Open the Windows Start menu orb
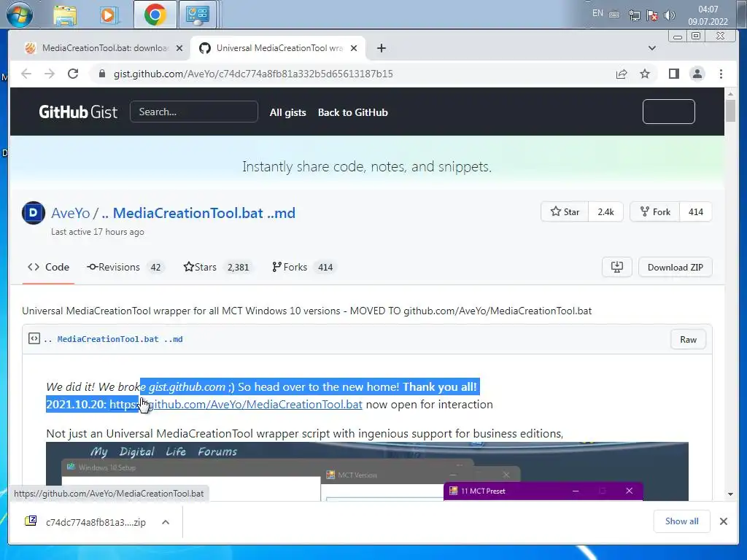Viewport: 747px width, 560px height. tap(20, 15)
